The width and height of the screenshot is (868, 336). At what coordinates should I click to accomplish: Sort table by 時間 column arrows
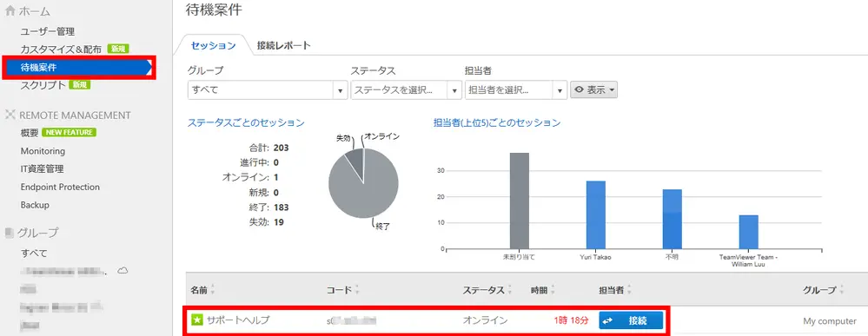553,290
